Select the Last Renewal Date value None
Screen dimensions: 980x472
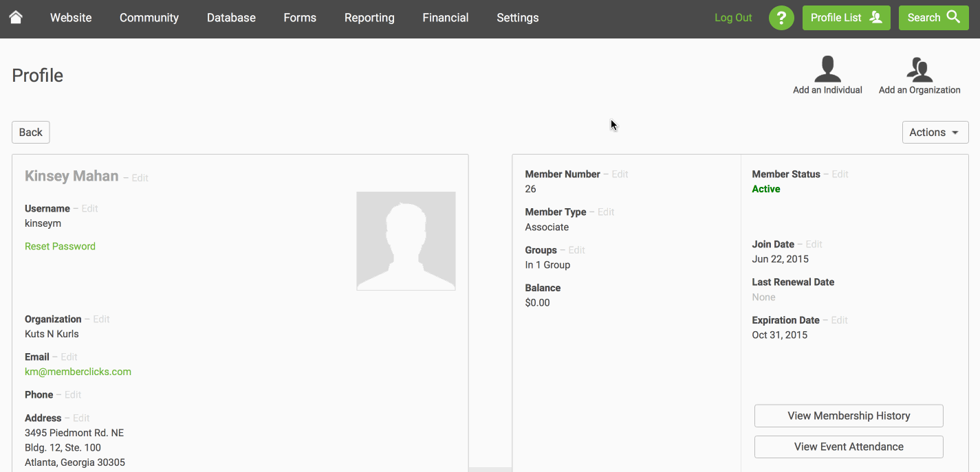pos(763,297)
